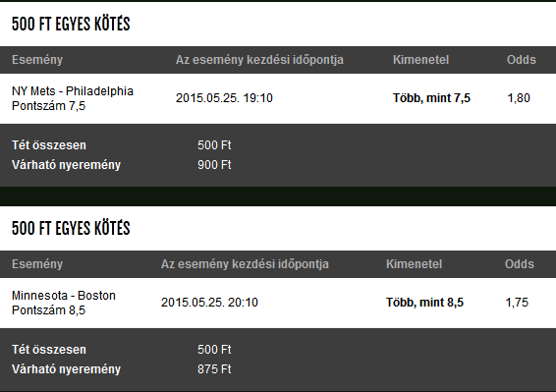Click the 875 Ft expected winnings amount
The height and width of the screenshot is (392, 556).
click(x=214, y=369)
